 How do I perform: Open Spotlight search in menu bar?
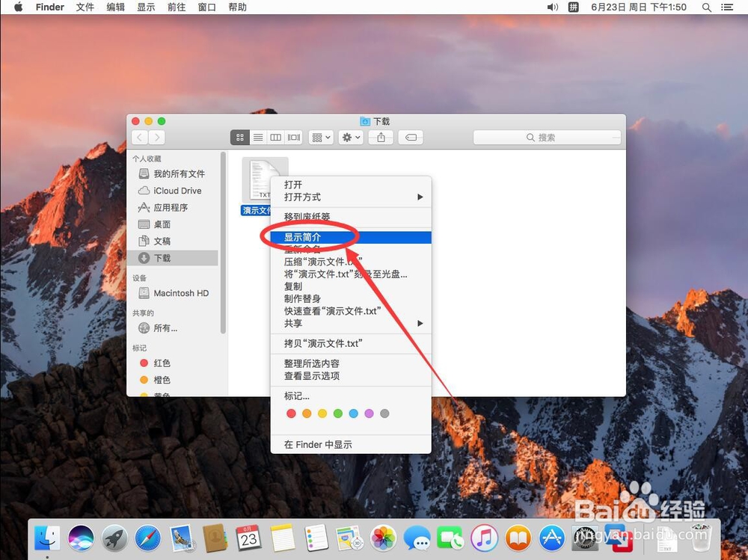(707, 7)
